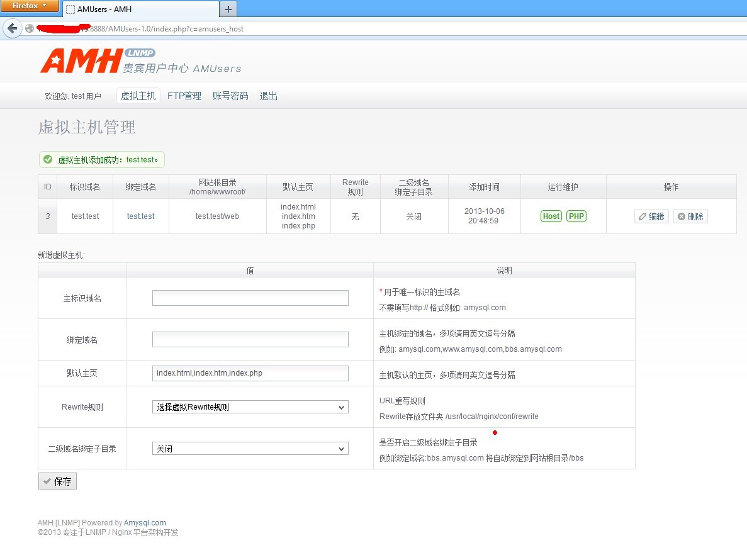
Task: Open the Firefox menu button
Action: click(30, 6)
